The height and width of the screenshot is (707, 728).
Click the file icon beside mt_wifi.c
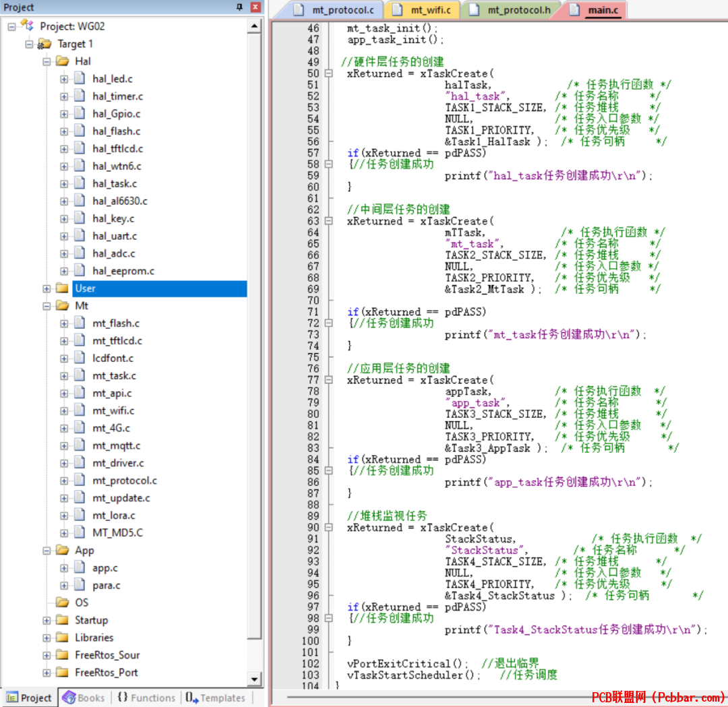(x=80, y=410)
